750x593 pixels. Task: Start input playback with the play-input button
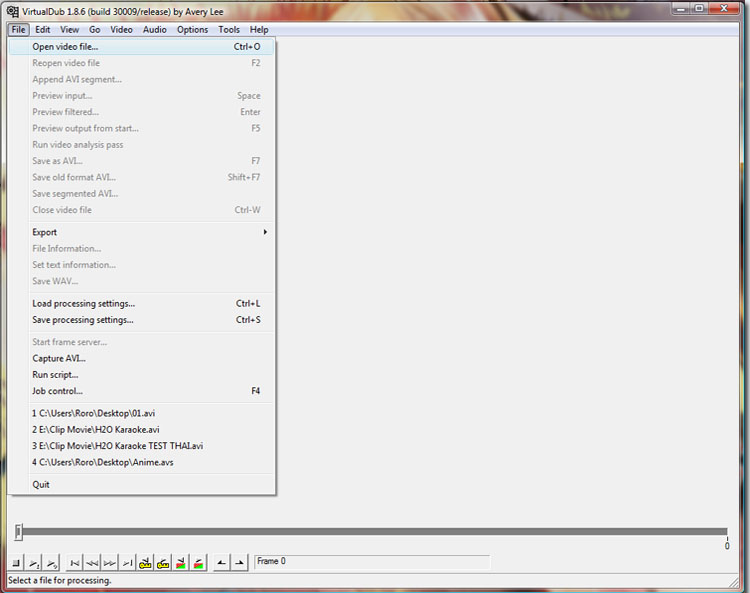tap(34, 563)
